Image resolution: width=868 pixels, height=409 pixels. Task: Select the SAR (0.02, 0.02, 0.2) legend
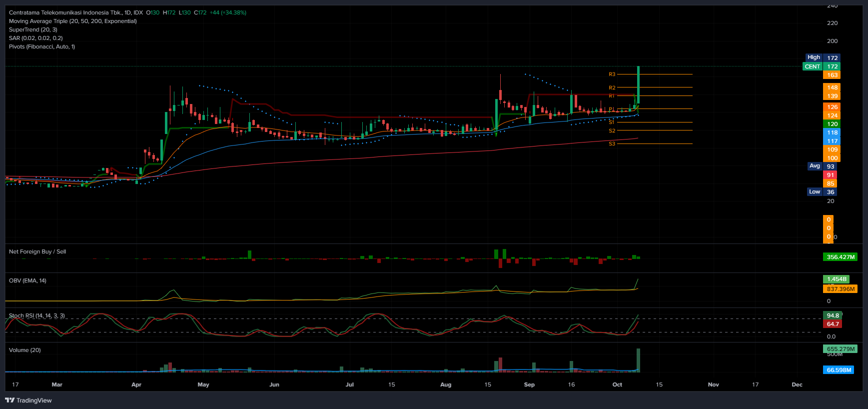coord(35,38)
